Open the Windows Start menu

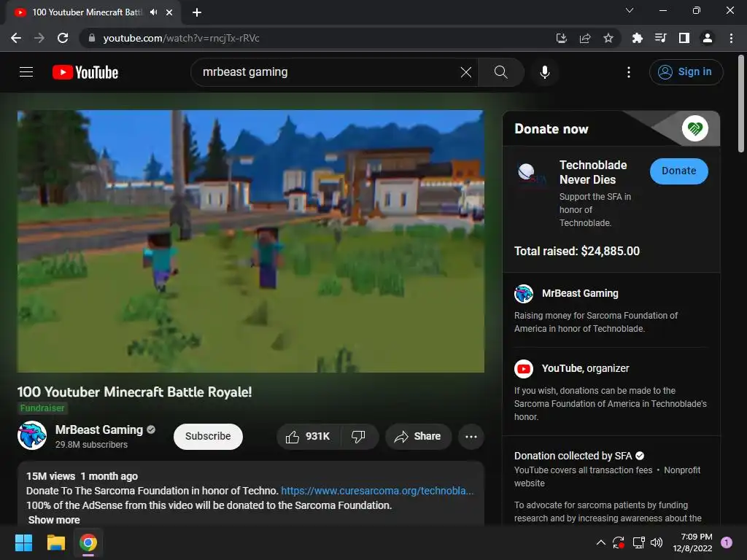click(23, 542)
